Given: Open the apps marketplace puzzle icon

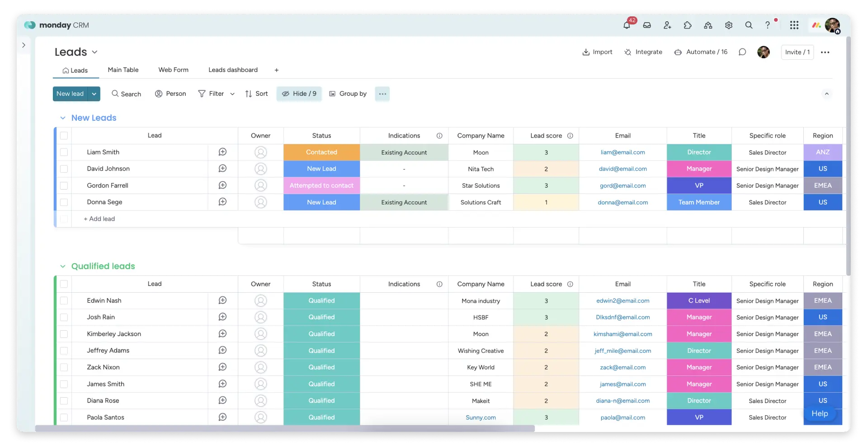Looking at the screenshot, I should click(688, 25).
